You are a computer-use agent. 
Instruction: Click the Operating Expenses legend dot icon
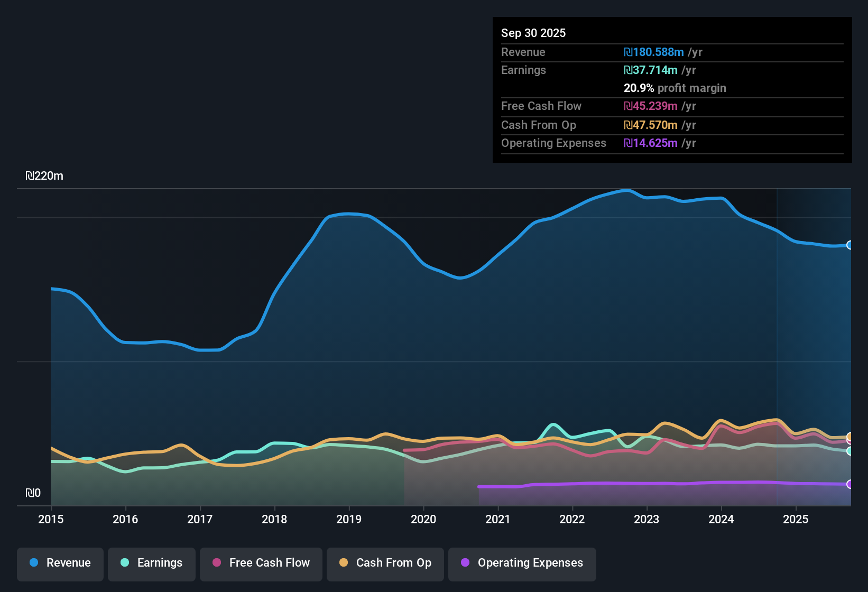(466, 563)
